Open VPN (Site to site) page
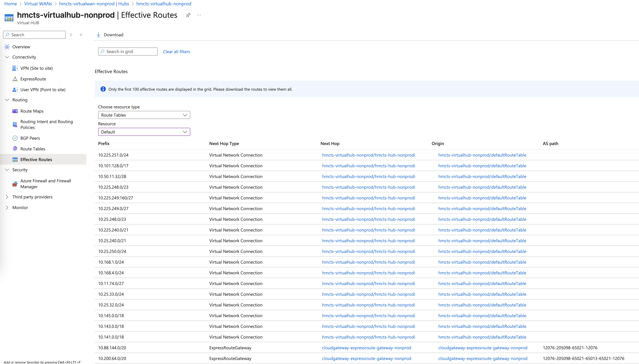The width and height of the screenshot is (639, 364). pyautogui.click(x=37, y=68)
